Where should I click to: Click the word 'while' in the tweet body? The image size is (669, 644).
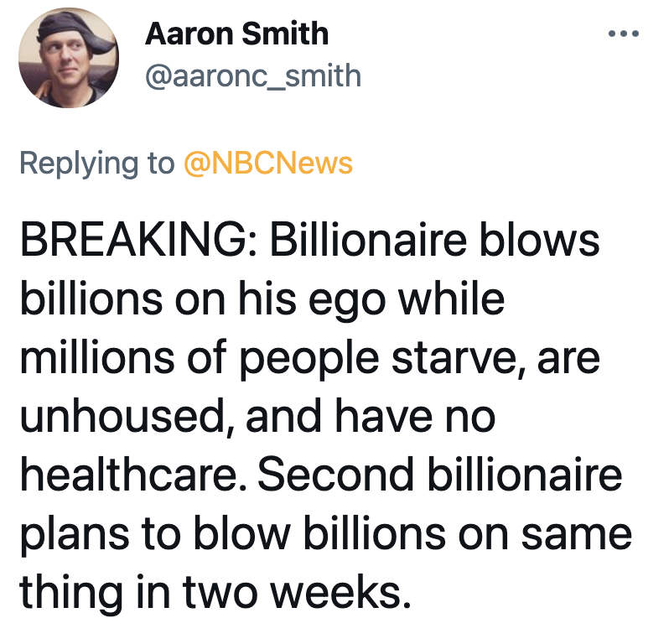[451, 299]
